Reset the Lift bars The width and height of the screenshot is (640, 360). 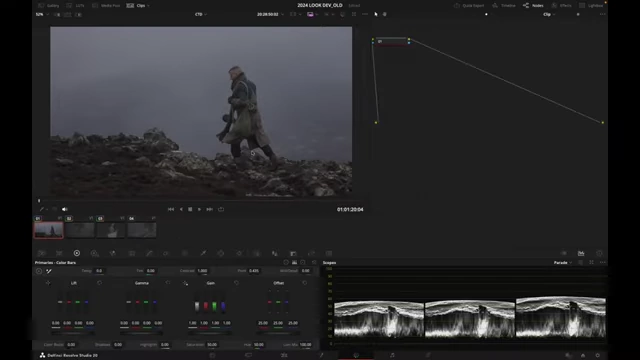(100, 283)
